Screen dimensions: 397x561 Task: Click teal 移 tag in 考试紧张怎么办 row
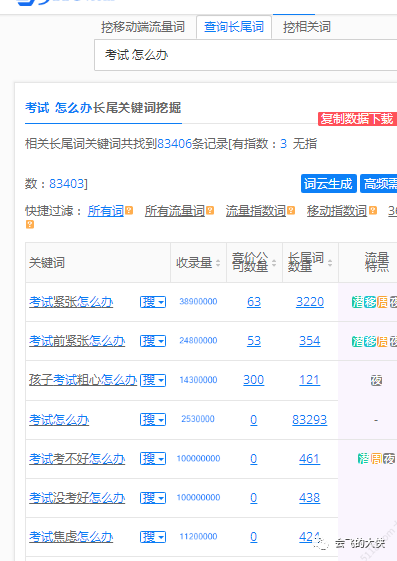[370, 302]
